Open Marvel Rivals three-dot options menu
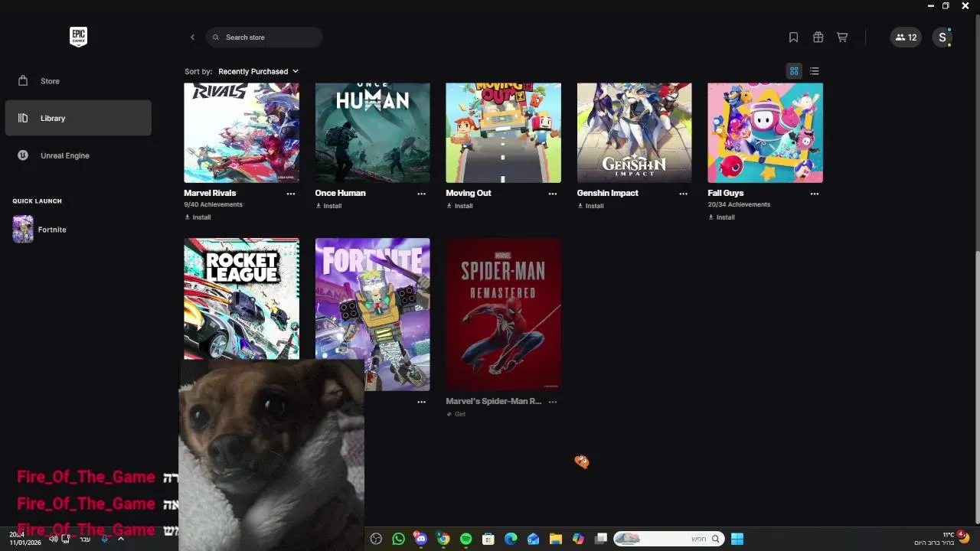 tap(291, 194)
